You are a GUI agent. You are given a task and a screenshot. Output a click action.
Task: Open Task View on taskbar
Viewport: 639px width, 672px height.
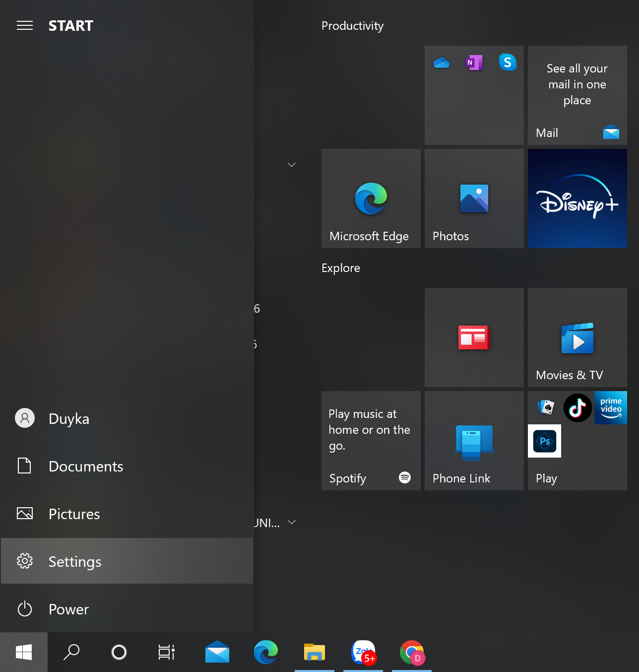coord(167,652)
